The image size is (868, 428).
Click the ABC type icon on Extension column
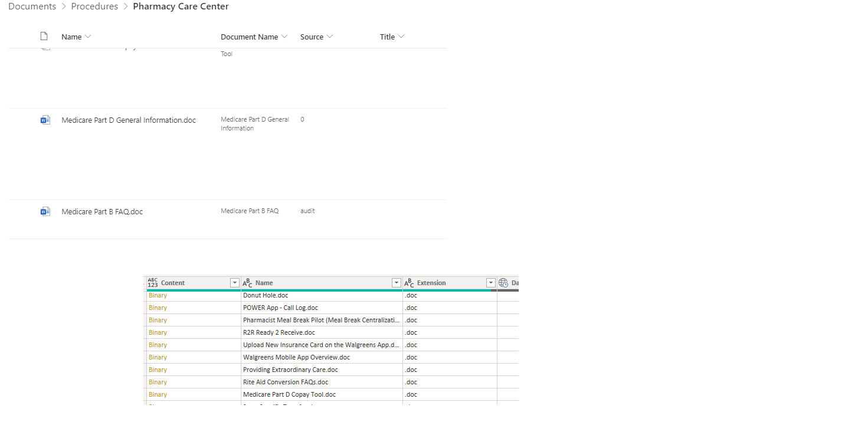point(409,283)
